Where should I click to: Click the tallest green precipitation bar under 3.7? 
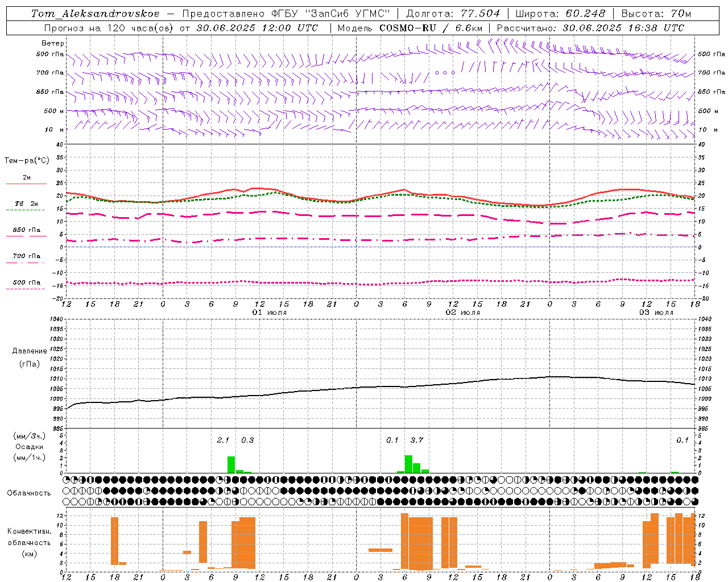[408, 464]
